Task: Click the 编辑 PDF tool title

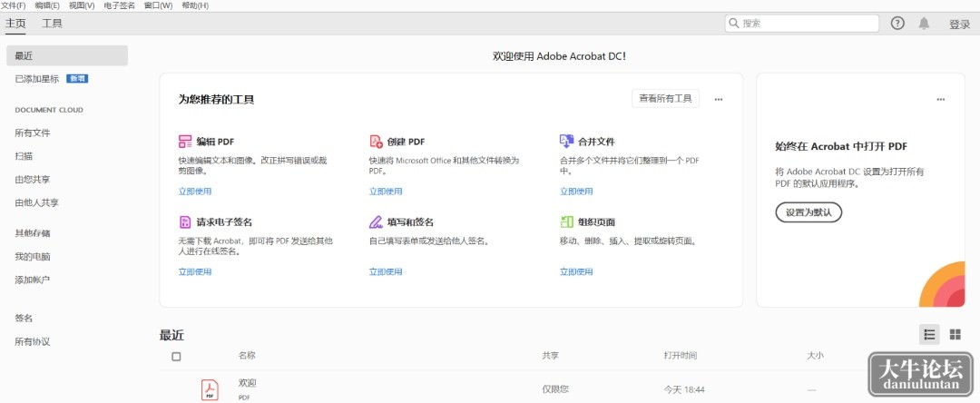Action: (x=215, y=142)
